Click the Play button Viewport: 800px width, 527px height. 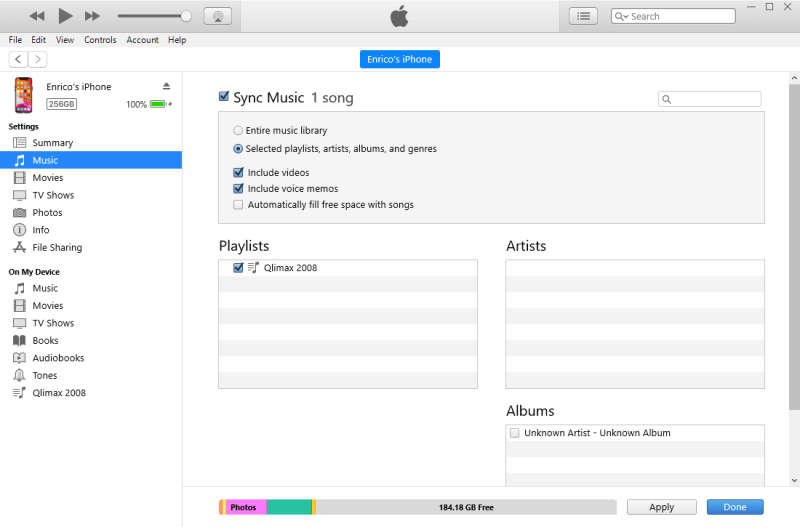click(x=65, y=16)
